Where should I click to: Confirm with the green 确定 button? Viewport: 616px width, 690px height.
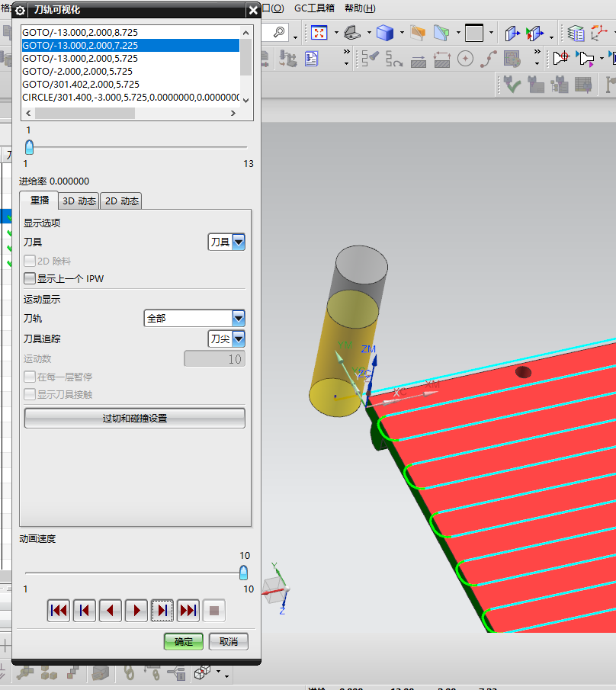184,642
